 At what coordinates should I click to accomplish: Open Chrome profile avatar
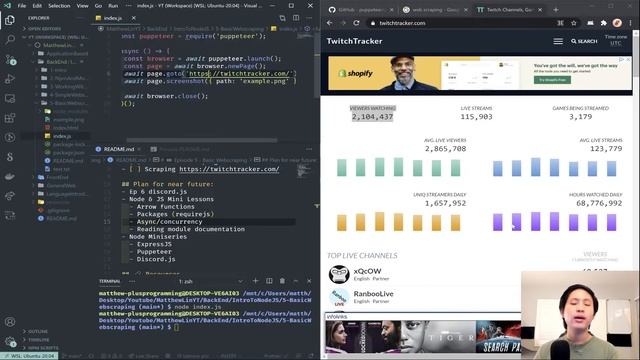tap(617, 23)
